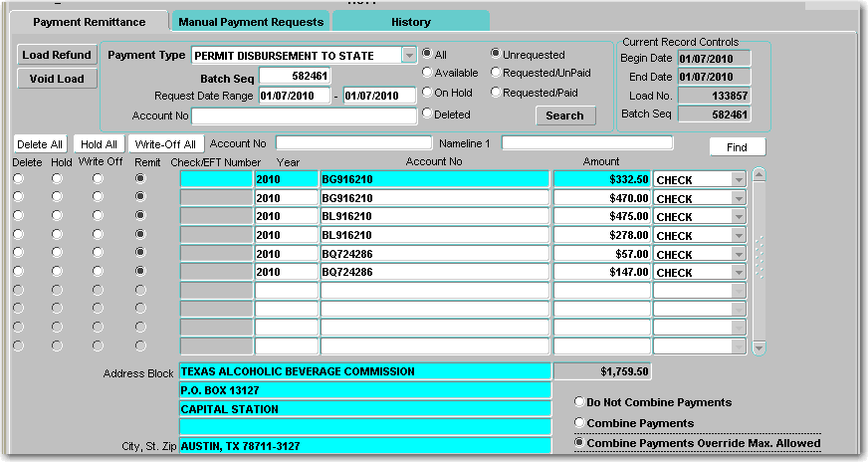This screenshot has width=868, height=462.
Task: Select Remit for the $147.00 row
Action: [140, 271]
